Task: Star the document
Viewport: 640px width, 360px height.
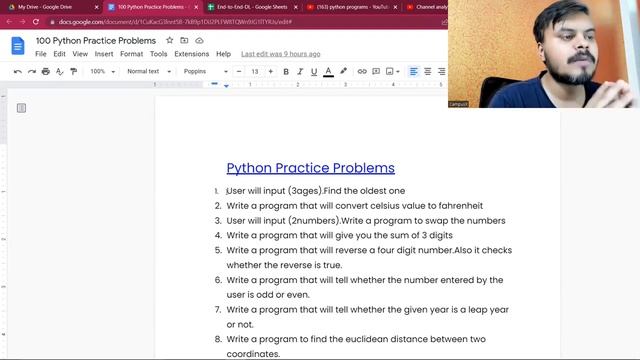Action: coord(169,40)
